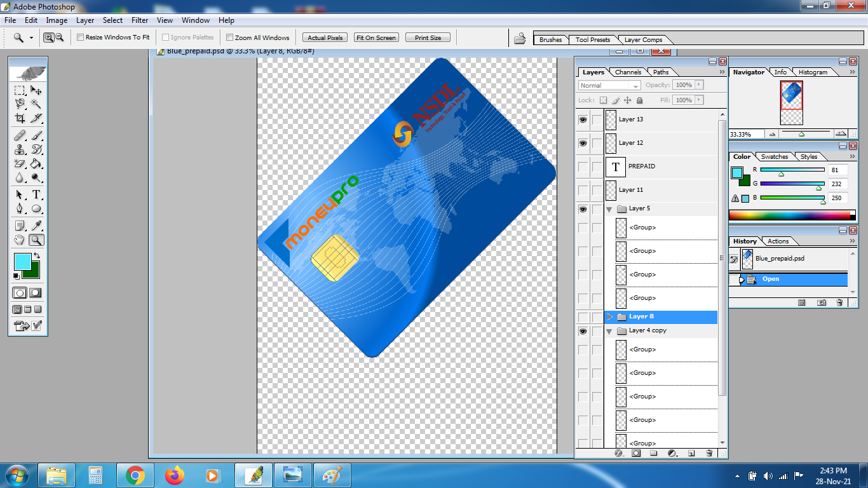
Task: Select the Magic Wand tool
Action: click(x=36, y=104)
